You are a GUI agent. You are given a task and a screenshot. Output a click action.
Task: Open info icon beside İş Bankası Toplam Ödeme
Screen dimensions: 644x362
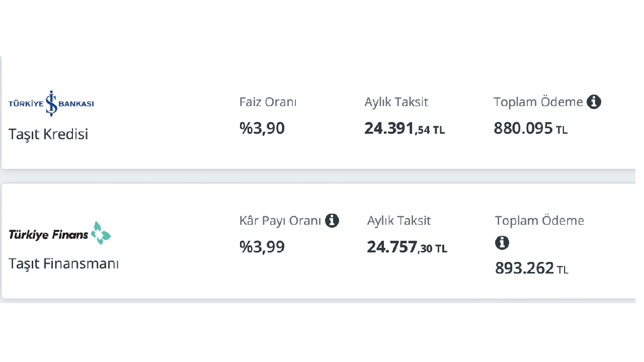click(x=594, y=102)
